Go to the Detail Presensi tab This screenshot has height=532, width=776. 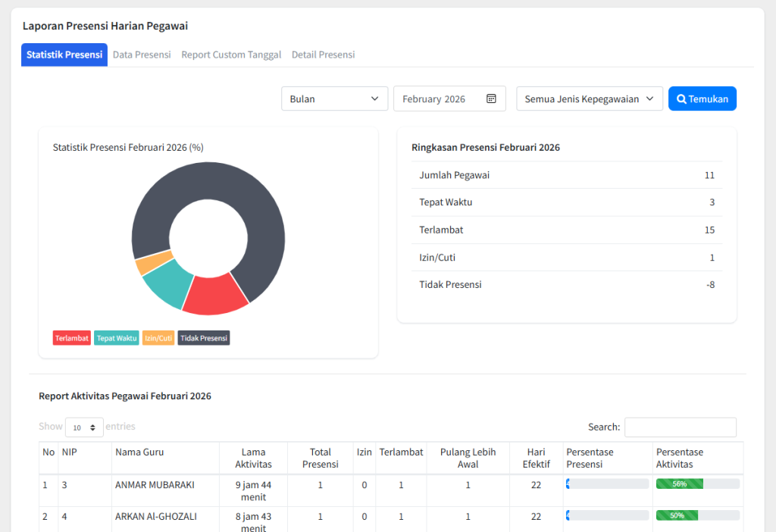pyautogui.click(x=323, y=55)
